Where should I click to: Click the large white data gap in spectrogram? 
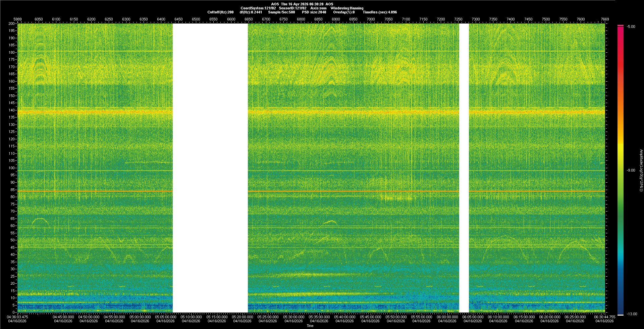pyautogui.click(x=210, y=168)
